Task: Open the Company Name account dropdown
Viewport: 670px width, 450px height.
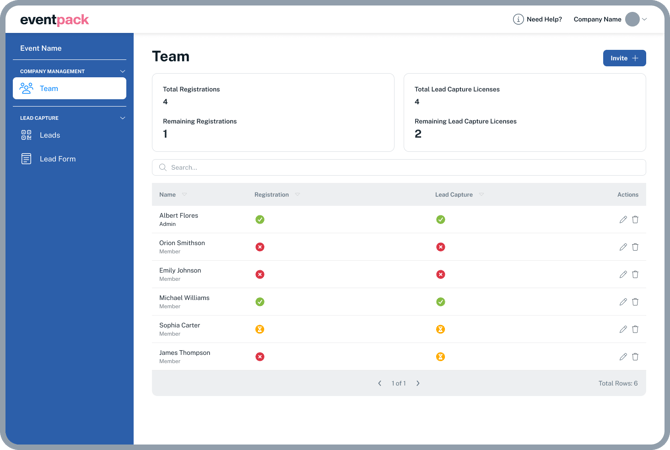Action: tap(612, 19)
